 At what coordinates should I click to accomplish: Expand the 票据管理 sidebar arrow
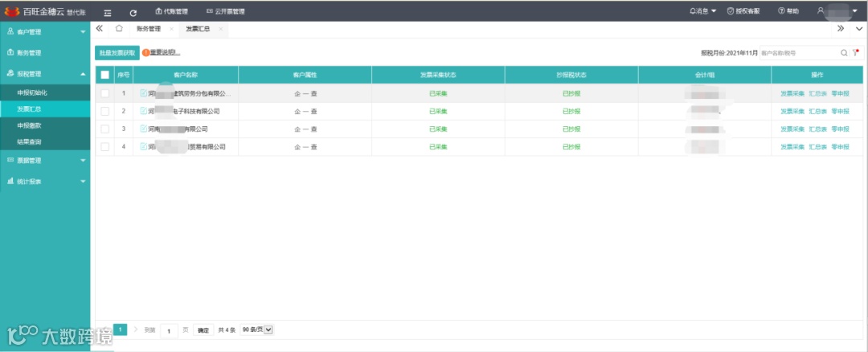coord(83,161)
